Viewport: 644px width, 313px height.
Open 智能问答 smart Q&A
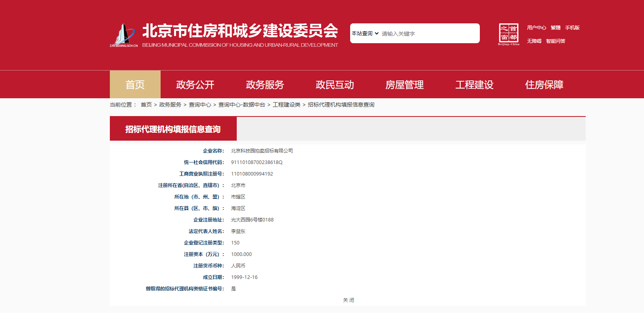point(555,41)
